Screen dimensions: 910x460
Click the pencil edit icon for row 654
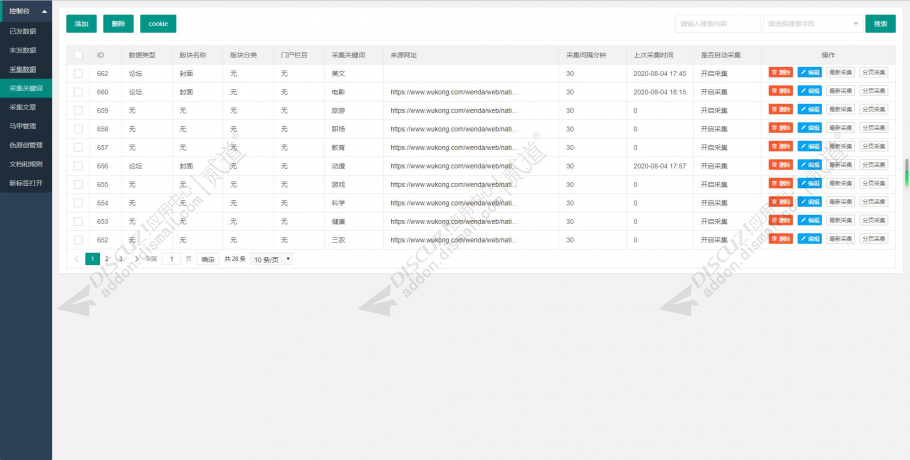click(x=803, y=202)
